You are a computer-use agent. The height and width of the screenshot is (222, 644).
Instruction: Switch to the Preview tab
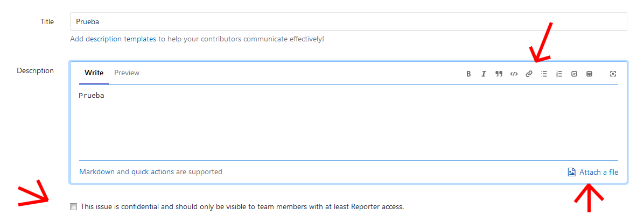click(x=127, y=73)
